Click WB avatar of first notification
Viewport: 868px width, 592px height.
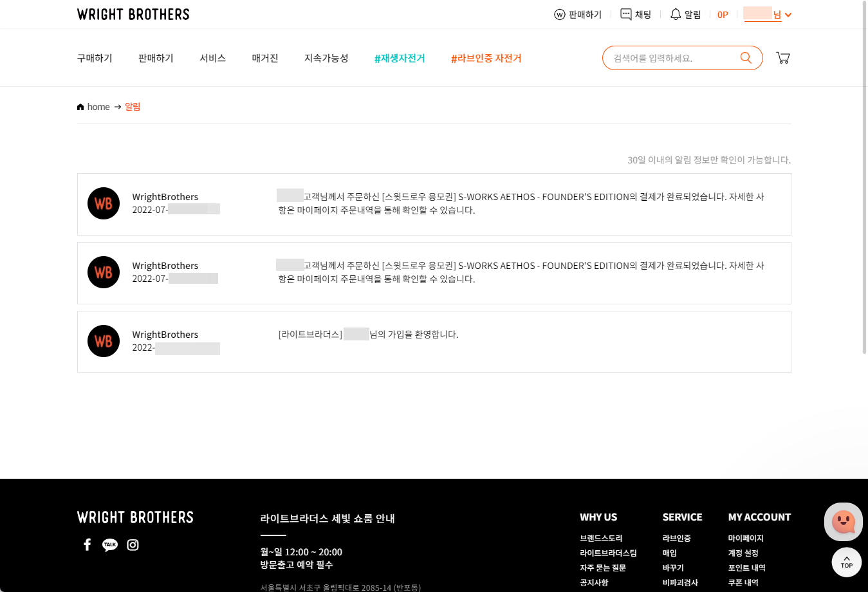point(104,203)
